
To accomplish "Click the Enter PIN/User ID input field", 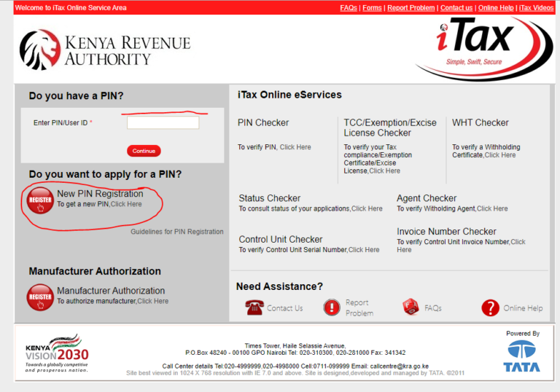I will [x=163, y=122].
